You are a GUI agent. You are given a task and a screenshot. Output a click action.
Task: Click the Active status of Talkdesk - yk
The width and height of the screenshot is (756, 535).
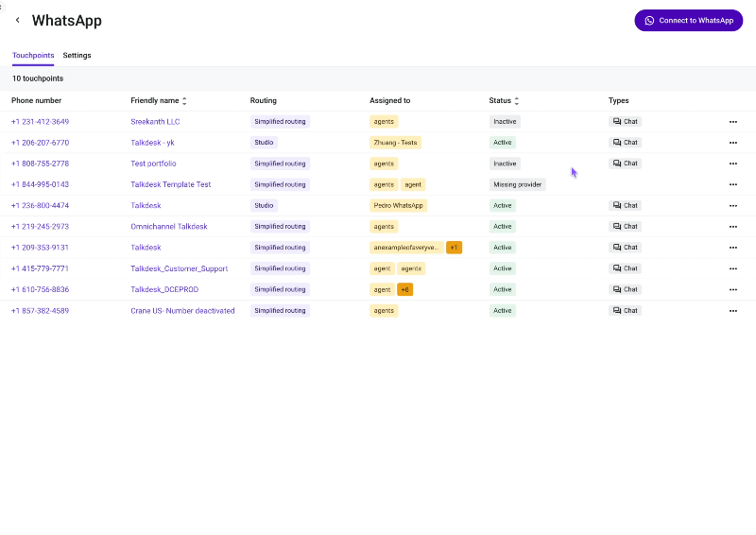coord(503,143)
